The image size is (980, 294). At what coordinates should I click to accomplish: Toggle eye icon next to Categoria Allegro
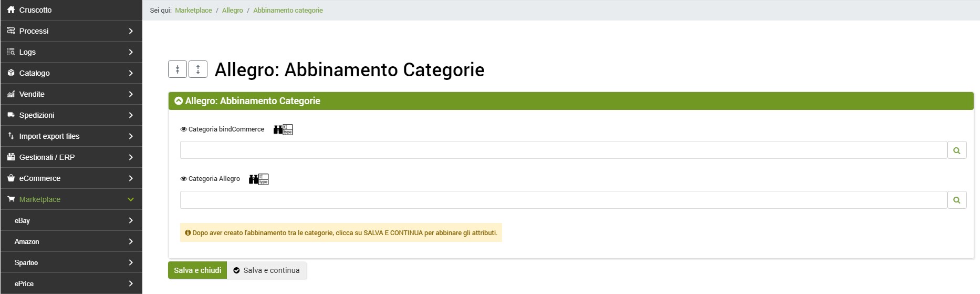coord(184,179)
